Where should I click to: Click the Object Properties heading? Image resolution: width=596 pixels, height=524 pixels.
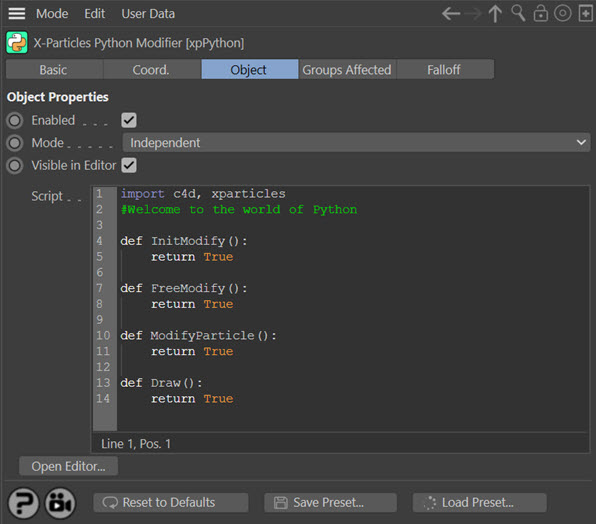click(x=57, y=97)
